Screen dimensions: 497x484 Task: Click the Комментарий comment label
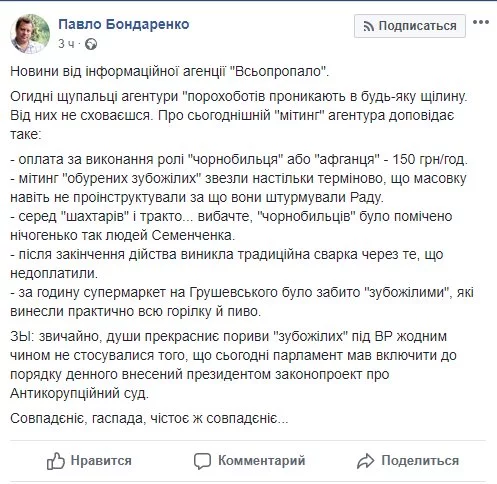pos(262,461)
